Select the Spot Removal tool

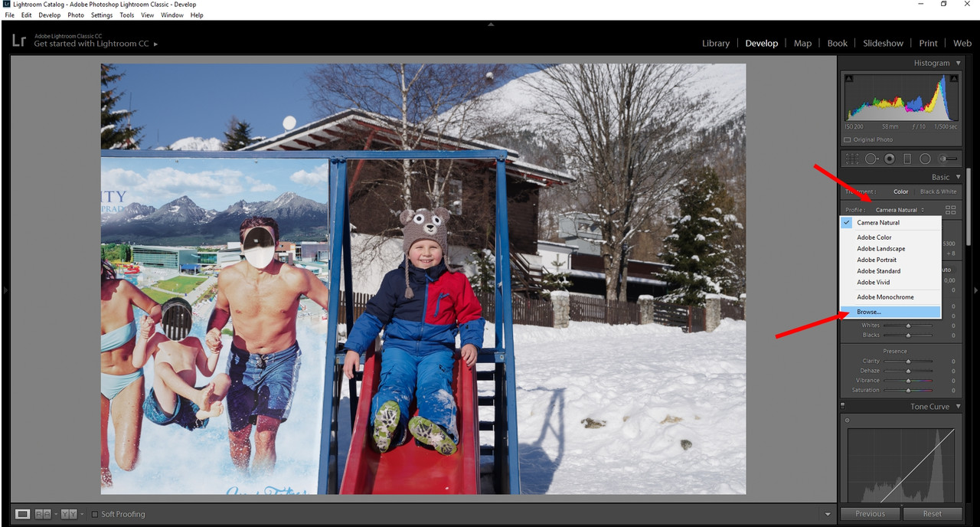click(871, 159)
